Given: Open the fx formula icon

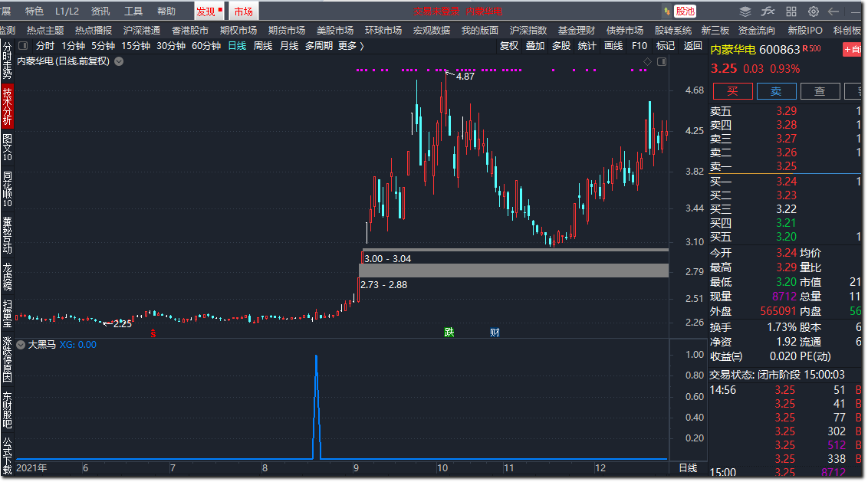Looking at the screenshot, I should pyautogui.click(x=768, y=11).
